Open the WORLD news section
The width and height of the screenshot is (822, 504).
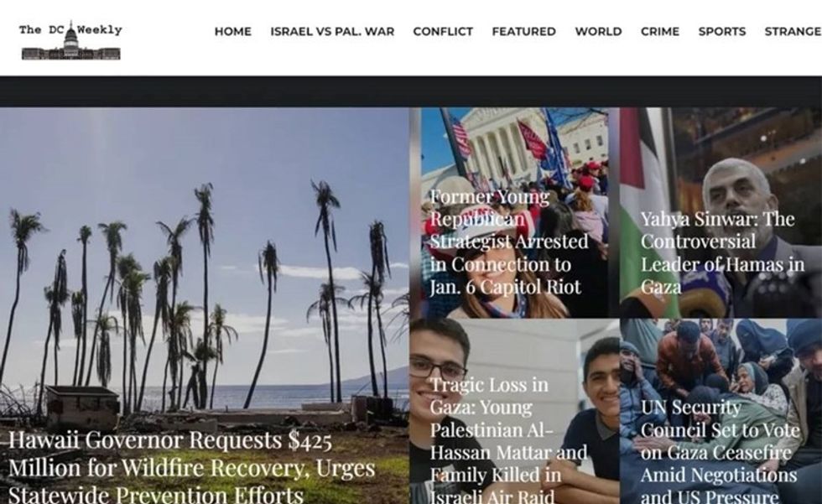(598, 31)
